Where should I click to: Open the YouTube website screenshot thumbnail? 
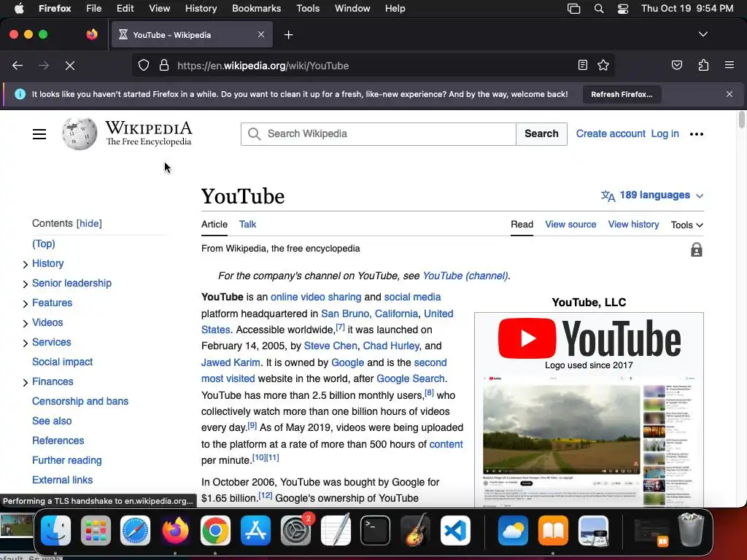tap(589, 440)
